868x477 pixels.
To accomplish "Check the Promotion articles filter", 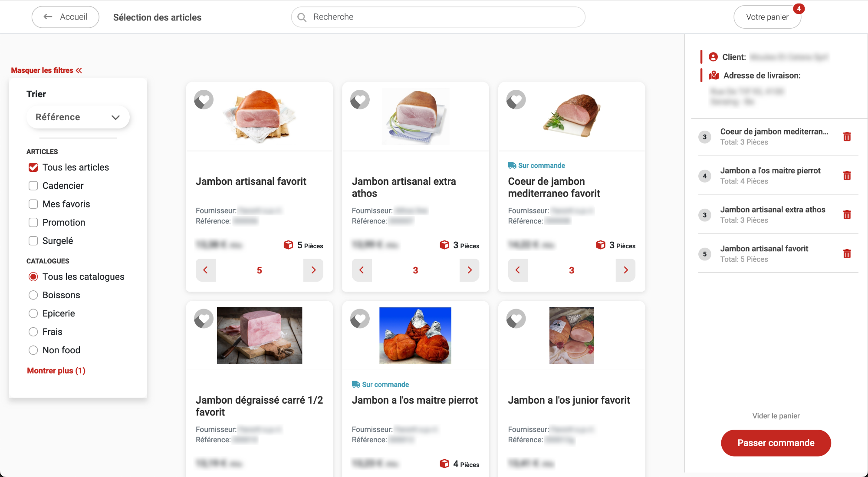I will point(33,223).
